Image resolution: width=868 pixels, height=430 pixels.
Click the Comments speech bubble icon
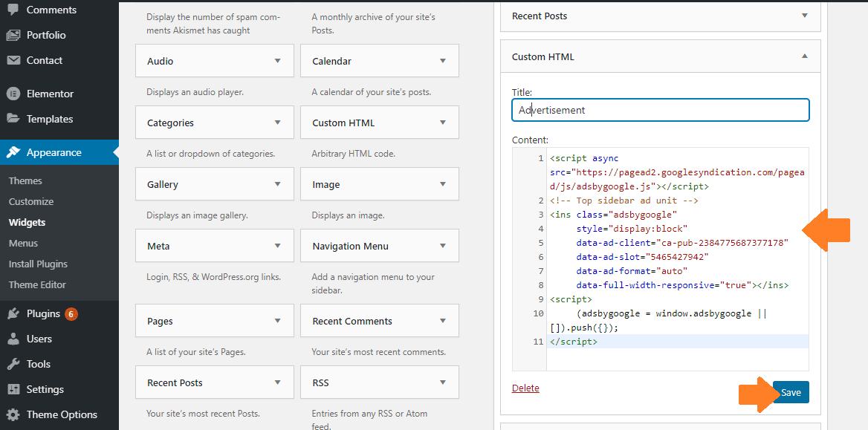(x=13, y=10)
